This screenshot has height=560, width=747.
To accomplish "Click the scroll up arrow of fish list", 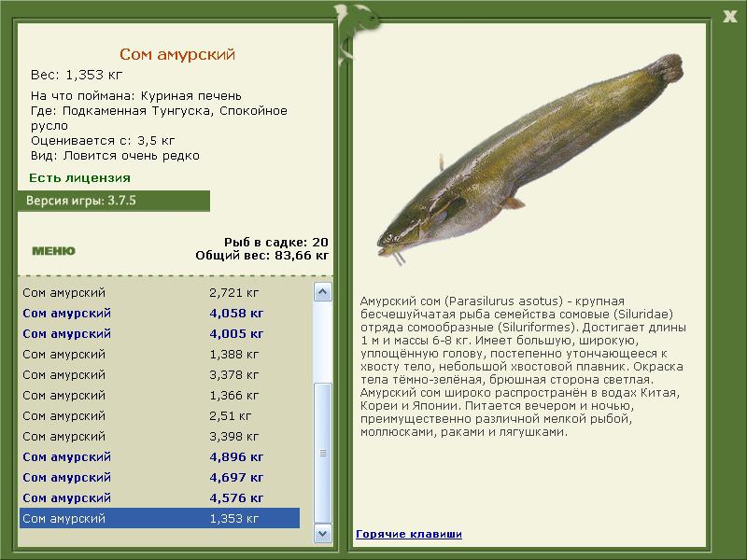I will (x=322, y=292).
